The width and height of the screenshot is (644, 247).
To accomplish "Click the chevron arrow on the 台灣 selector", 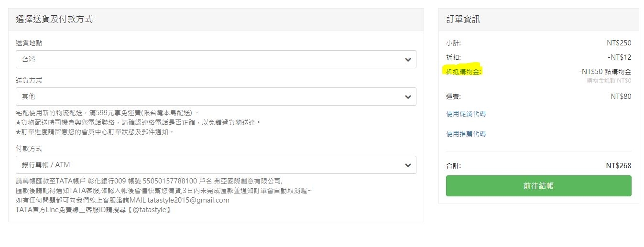I will pyautogui.click(x=408, y=60).
